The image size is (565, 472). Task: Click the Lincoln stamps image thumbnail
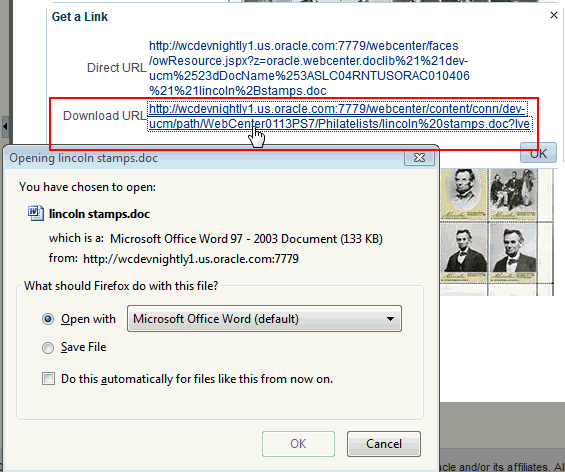click(497, 232)
